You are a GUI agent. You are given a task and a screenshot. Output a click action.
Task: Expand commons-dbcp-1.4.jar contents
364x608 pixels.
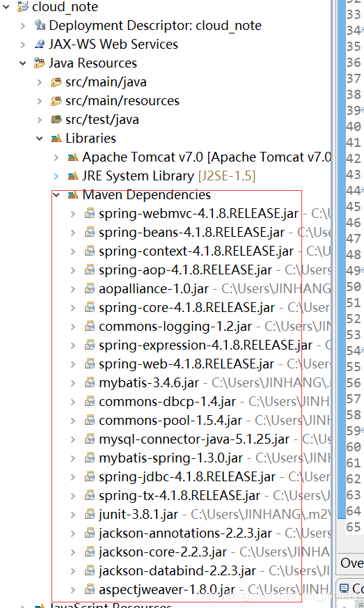(x=73, y=402)
